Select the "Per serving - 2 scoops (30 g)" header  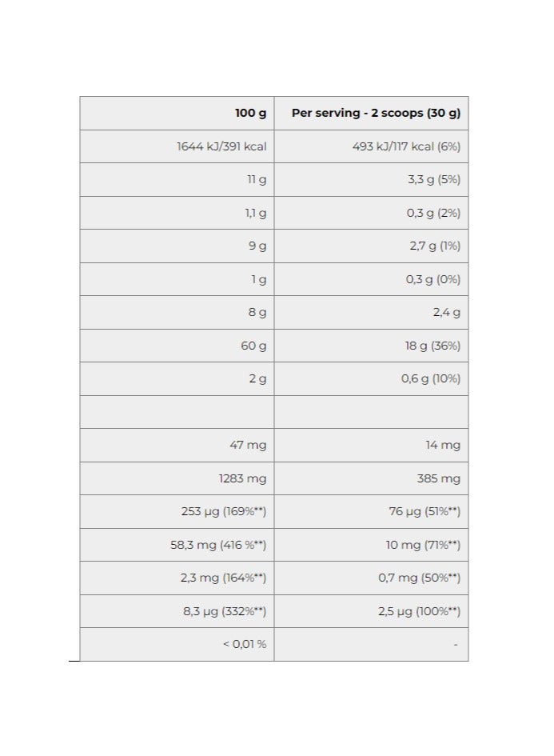pos(376,113)
